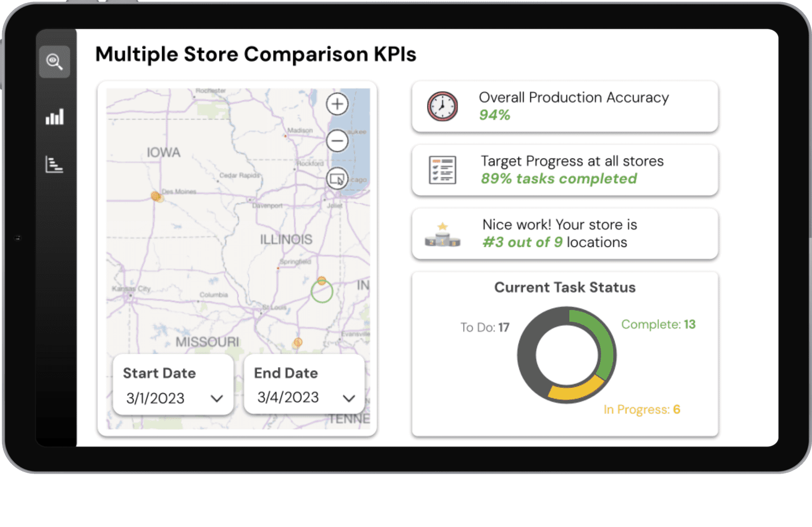Zoom in on the map
The width and height of the screenshot is (812, 527).
[x=337, y=104]
